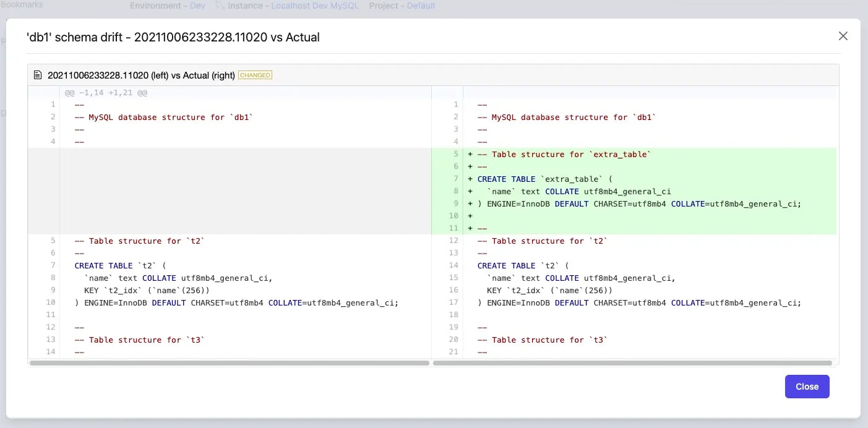Image resolution: width=868 pixels, height=428 pixels.
Task: Click the left pane horizontal scrollbar
Action: click(x=230, y=363)
